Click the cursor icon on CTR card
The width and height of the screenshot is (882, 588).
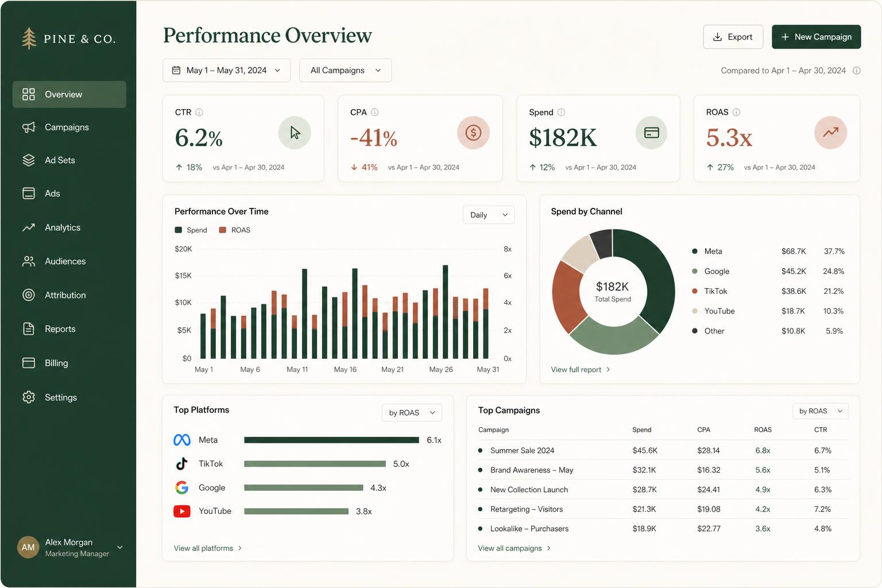pos(295,133)
